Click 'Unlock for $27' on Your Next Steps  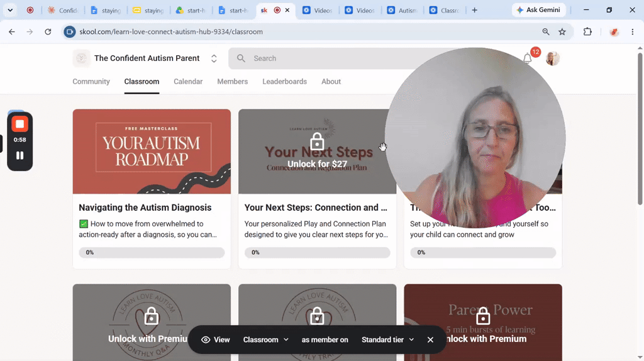tap(317, 164)
